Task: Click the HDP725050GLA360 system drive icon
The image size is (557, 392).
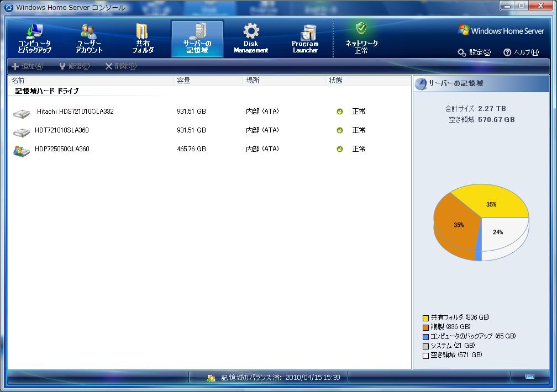Action: pyautogui.click(x=22, y=150)
